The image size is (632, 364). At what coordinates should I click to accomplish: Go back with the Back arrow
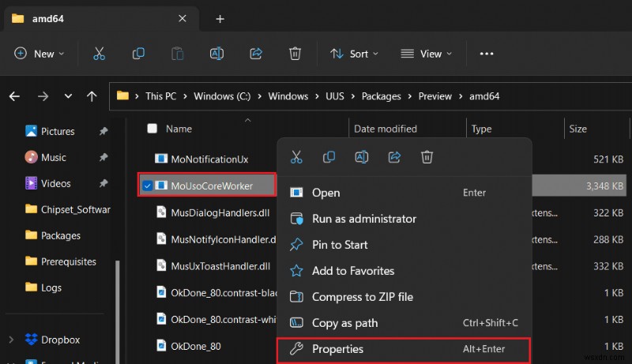pyautogui.click(x=14, y=96)
